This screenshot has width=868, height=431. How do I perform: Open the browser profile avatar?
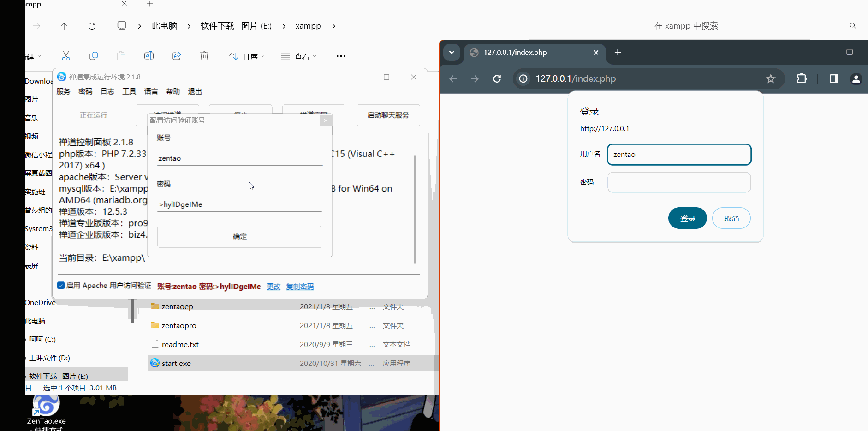[856, 79]
